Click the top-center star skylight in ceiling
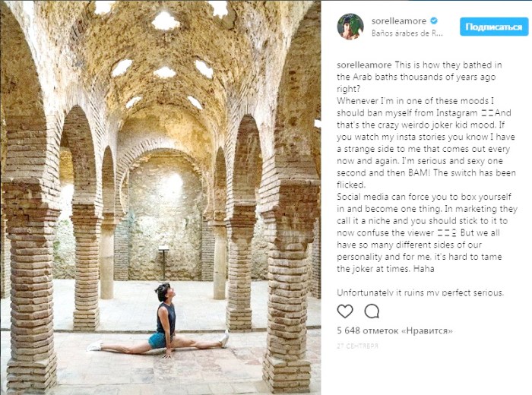 (165, 21)
